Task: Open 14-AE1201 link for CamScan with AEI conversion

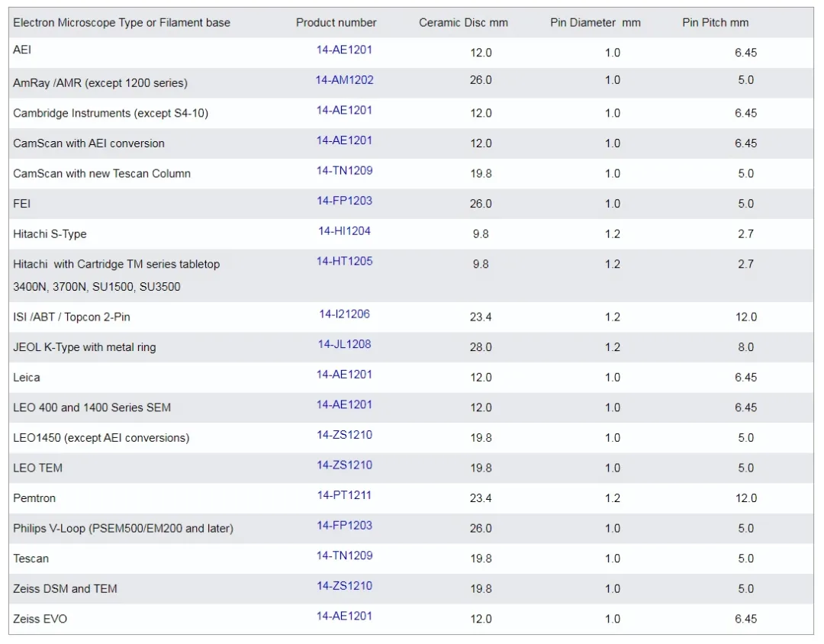Action: (x=344, y=140)
